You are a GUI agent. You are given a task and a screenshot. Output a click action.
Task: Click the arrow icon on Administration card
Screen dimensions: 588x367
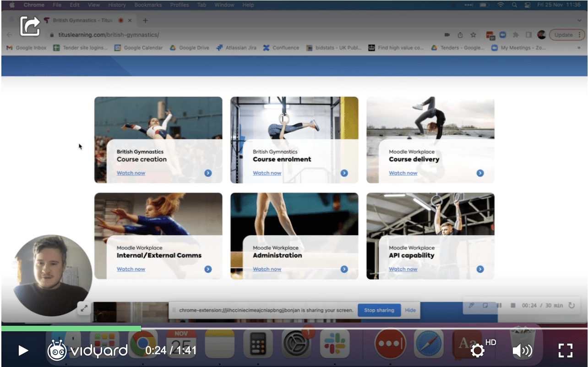point(344,269)
